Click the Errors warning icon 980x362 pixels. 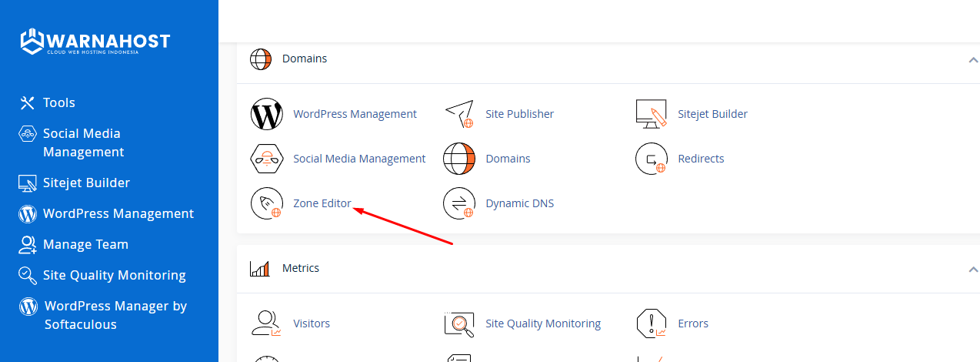(651, 323)
